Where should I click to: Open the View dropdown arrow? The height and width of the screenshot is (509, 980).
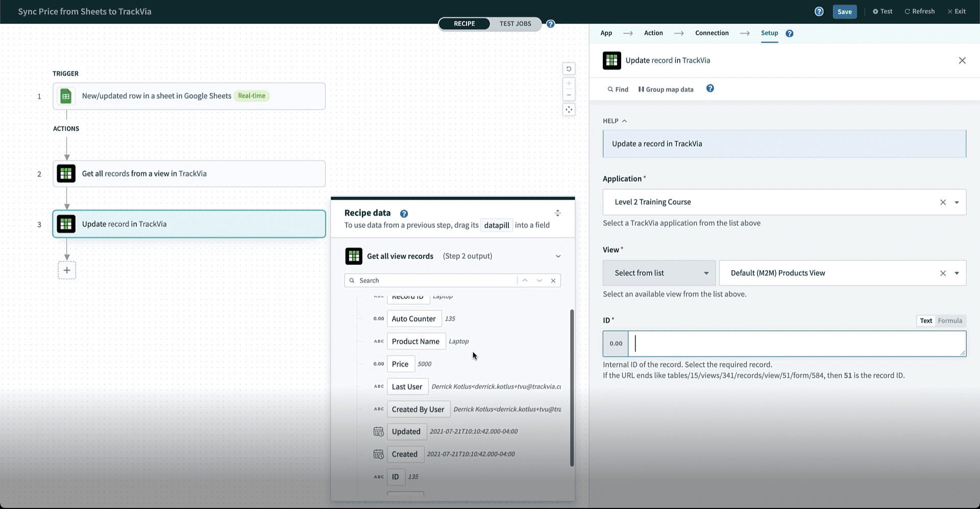point(957,273)
